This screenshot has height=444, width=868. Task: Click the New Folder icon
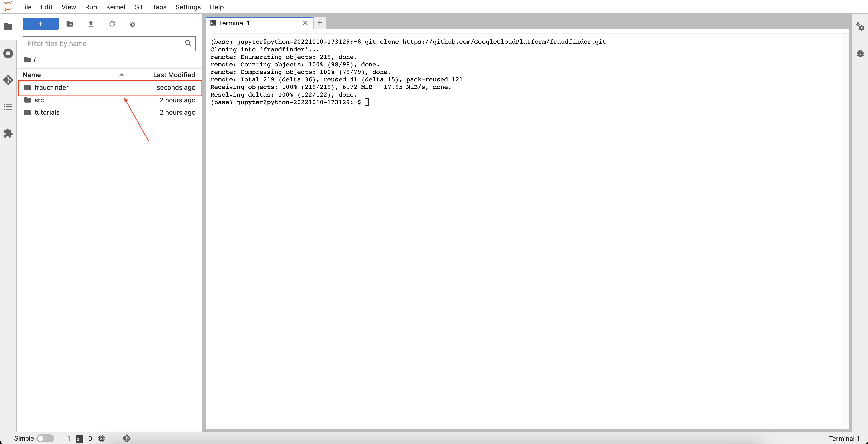pos(70,24)
